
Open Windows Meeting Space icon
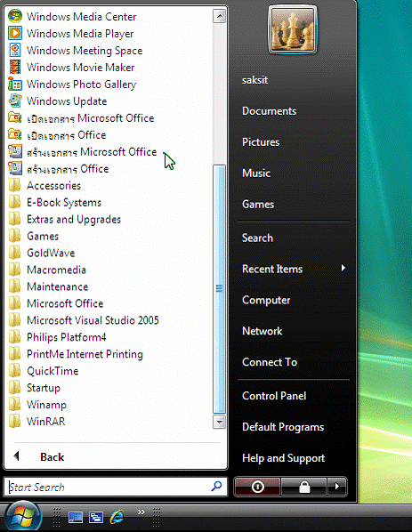point(15,50)
